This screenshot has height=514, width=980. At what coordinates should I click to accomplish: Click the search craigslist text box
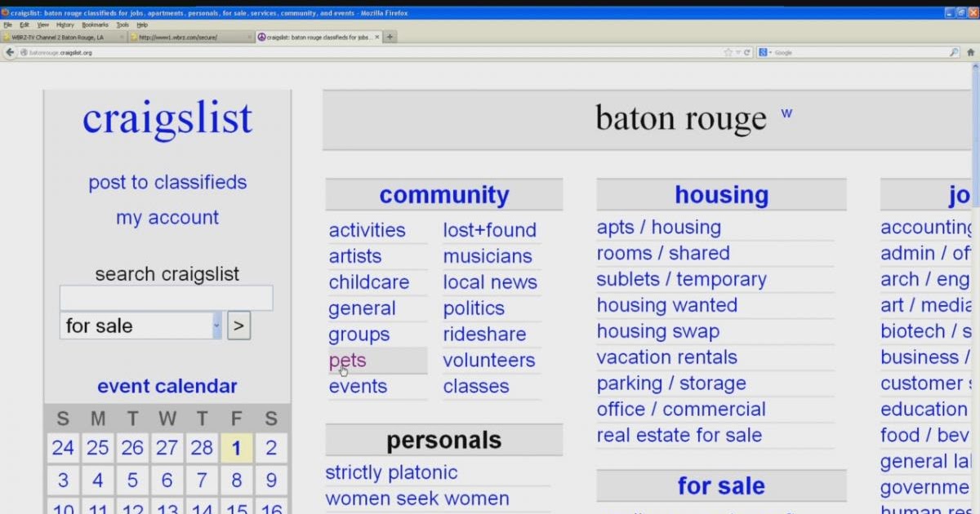tap(167, 298)
